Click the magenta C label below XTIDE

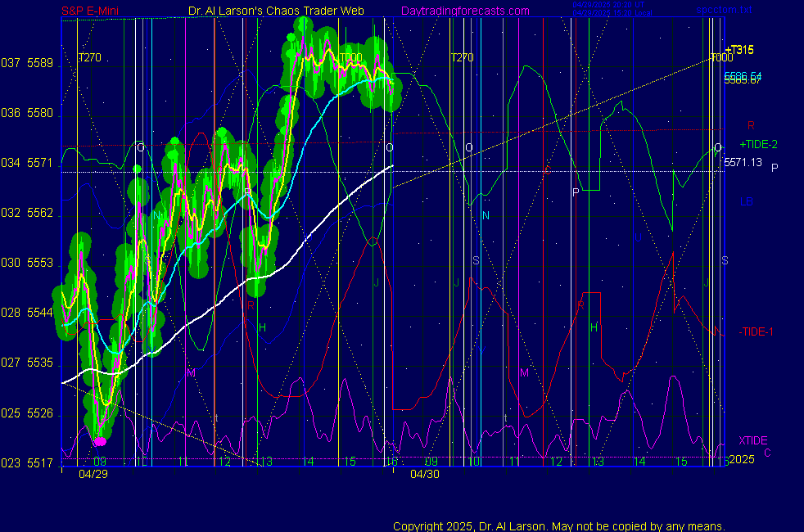767,453
